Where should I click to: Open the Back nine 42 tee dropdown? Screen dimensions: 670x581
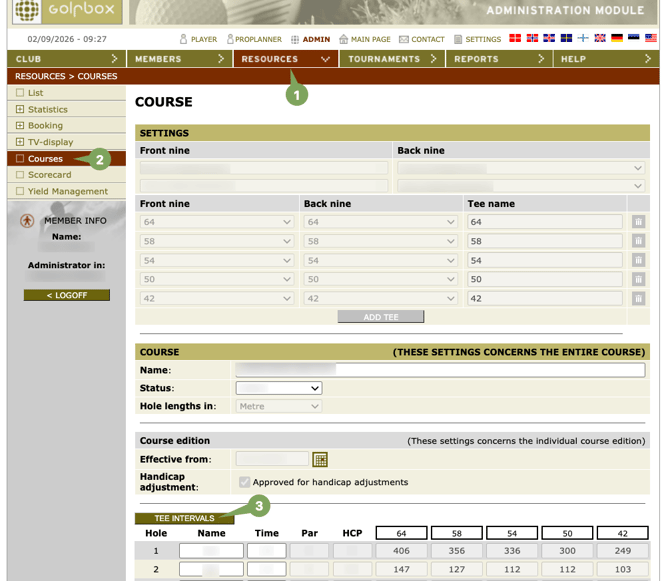tap(380, 299)
